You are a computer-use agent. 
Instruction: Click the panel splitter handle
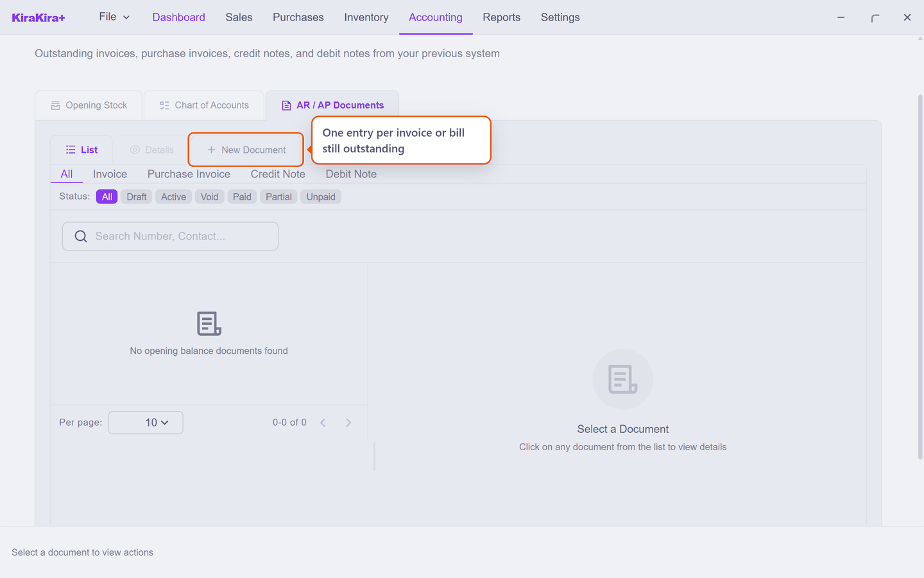pyautogui.click(x=374, y=456)
